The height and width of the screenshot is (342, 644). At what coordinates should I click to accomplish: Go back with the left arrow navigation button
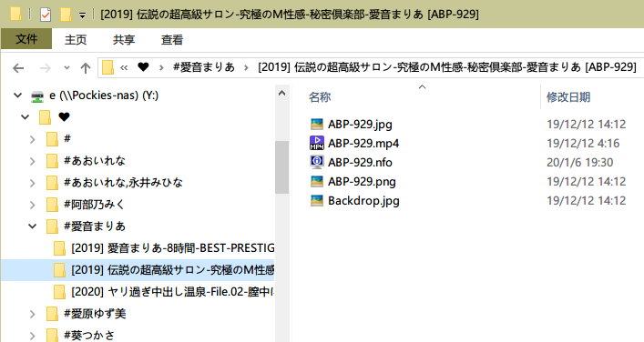(18, 68)
